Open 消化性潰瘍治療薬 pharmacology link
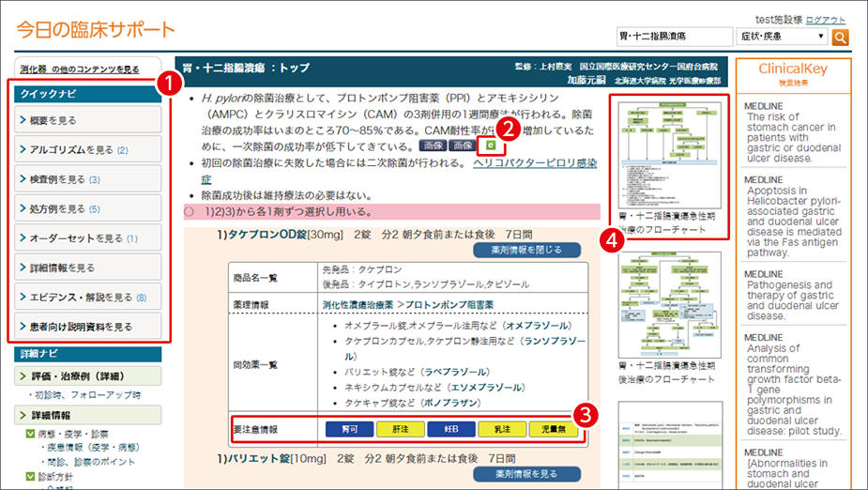 click(x=358, y=304)
